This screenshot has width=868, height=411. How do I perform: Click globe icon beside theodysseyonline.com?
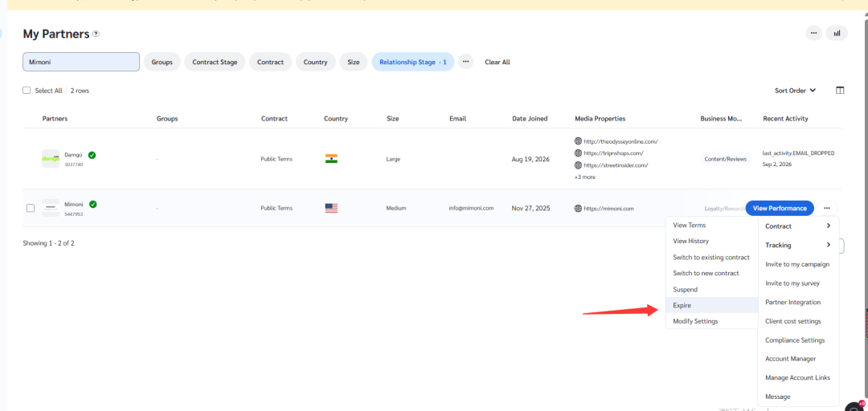click(578, 141)
